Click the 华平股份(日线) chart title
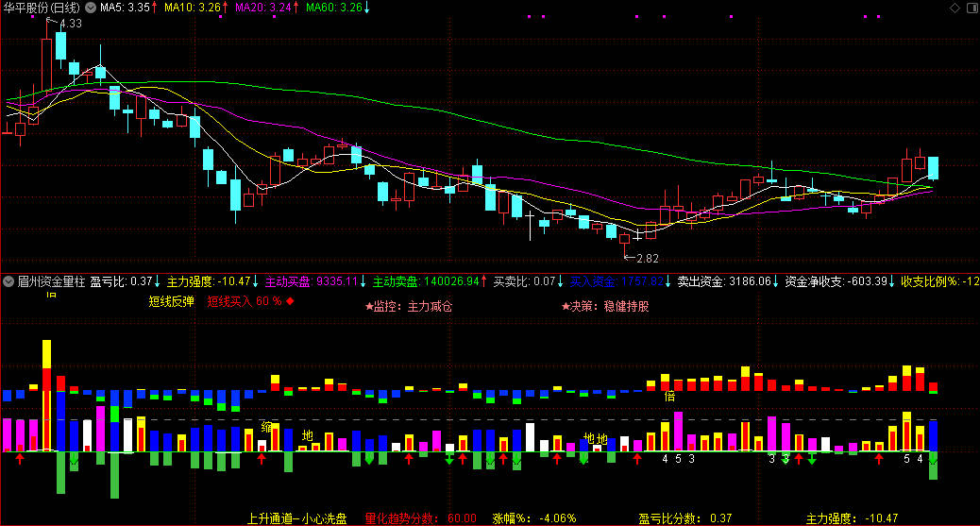 pyautogui.click(x=42, y=8)
